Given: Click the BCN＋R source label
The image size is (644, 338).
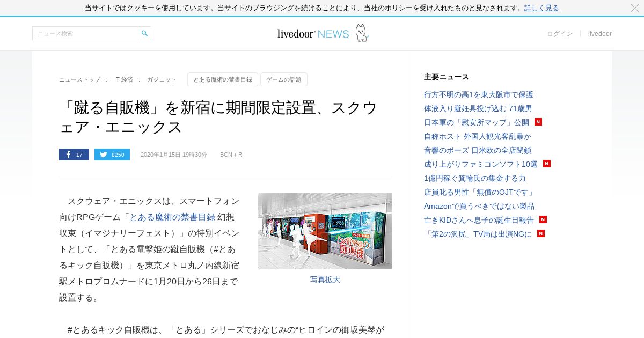Looking at the screenshot, I should point(231,155).
